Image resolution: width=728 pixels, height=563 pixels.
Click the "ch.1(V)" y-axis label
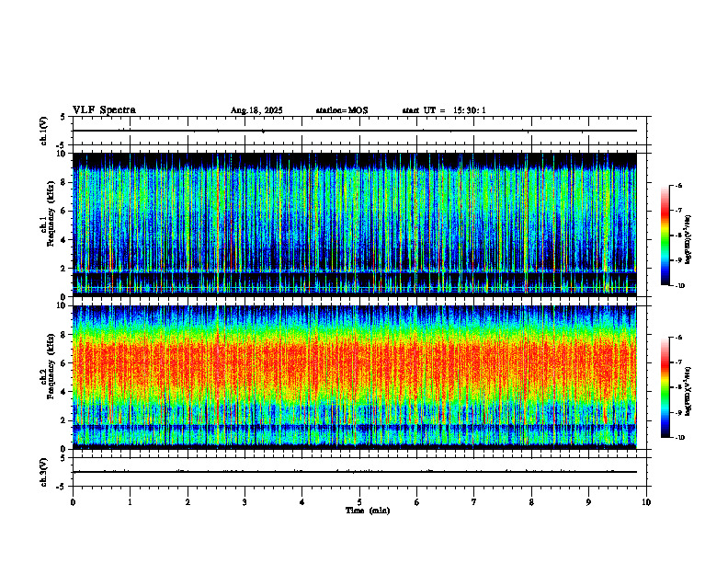(44, 131)
